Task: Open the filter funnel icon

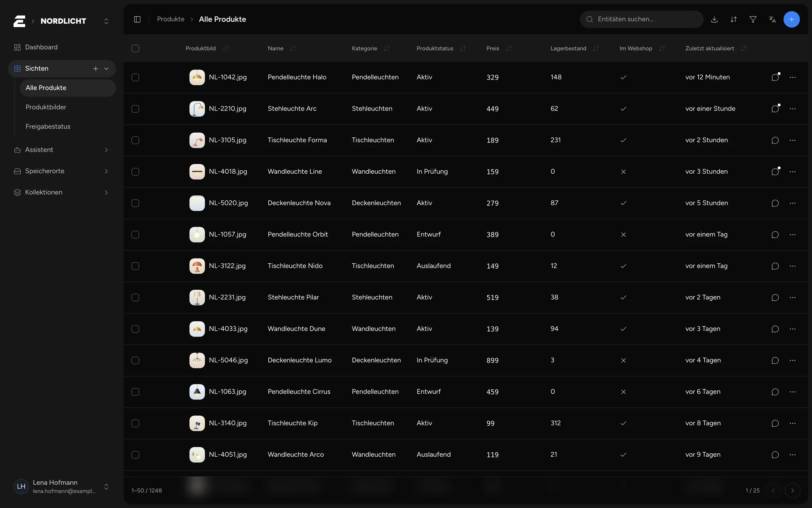Action: coord(753,19)
